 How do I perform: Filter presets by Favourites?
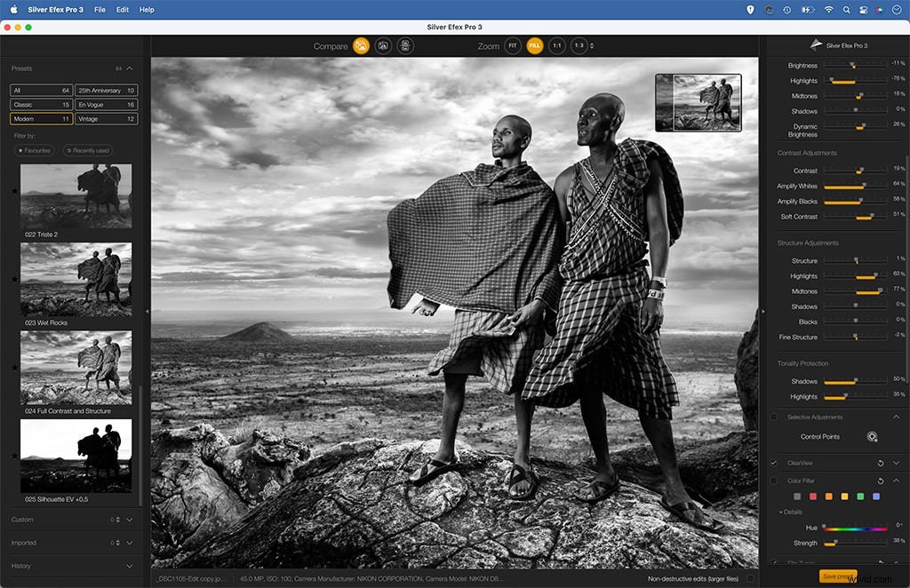35,150
